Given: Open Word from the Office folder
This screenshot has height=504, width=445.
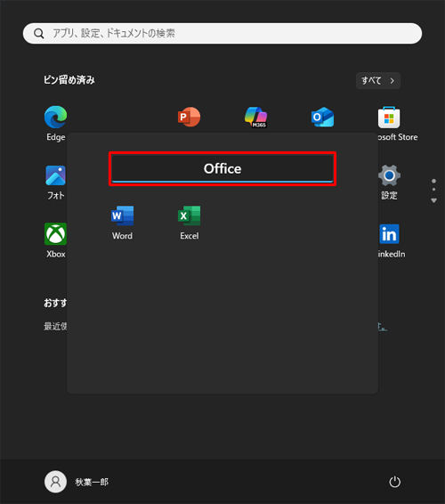Looking at the screenshot, I should click(123, 223).
